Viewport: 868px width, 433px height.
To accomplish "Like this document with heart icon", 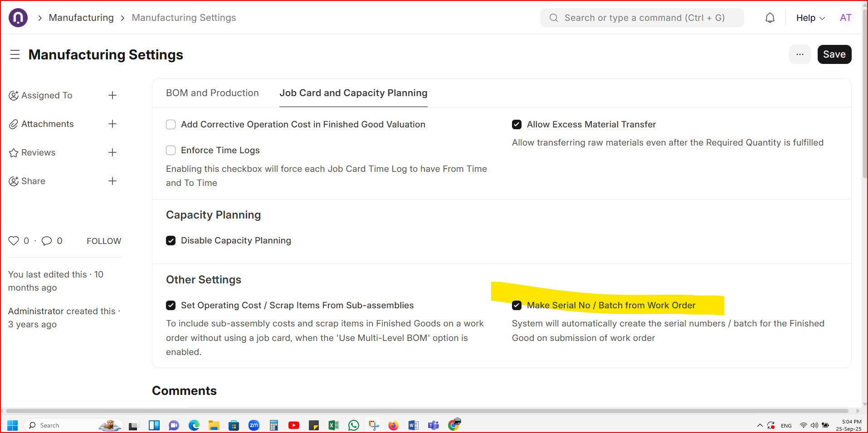I will (14, 241).
